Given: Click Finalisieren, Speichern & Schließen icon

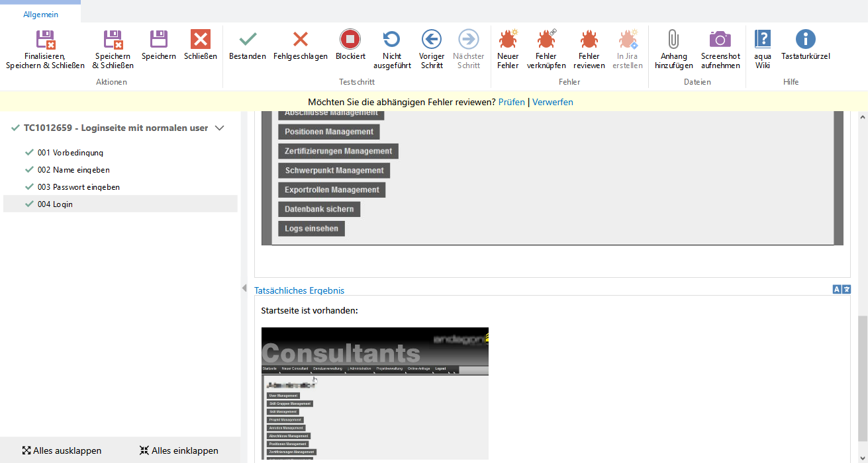Looking at the screenshot, I should [x=45, y=40].
